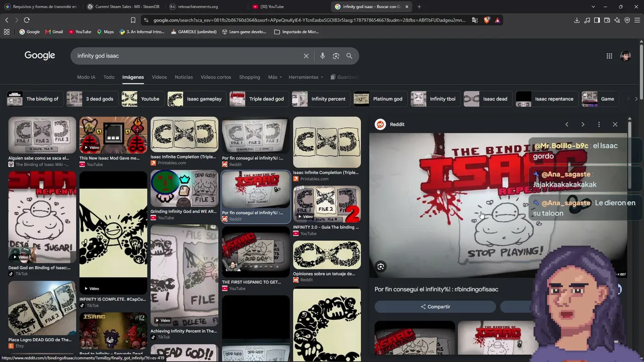The image size is (644, 362).
Task: Select the Todo search tab
Action: point(109,77)
